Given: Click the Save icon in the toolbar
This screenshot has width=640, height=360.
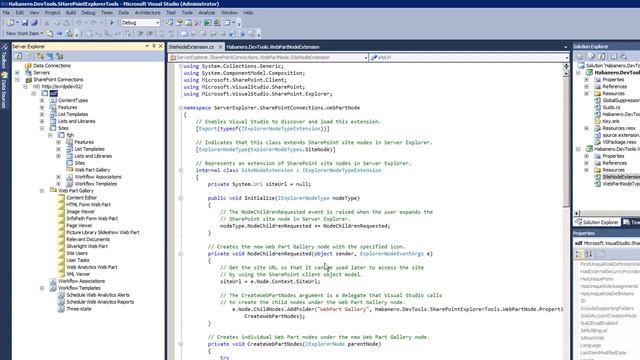Looking at the screenshot, I should [x=25, y=23].
